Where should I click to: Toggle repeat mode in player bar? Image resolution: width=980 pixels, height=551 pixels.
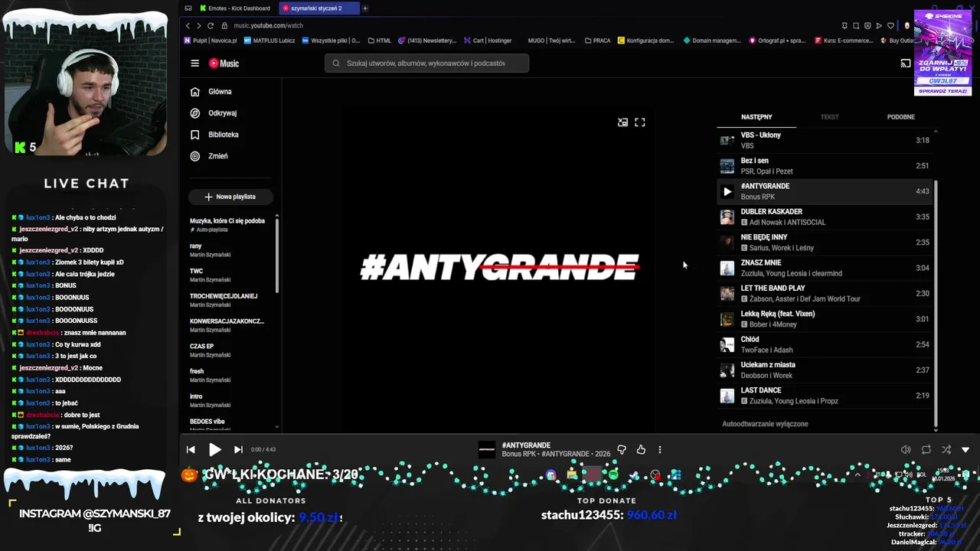[x=926, y=450]
